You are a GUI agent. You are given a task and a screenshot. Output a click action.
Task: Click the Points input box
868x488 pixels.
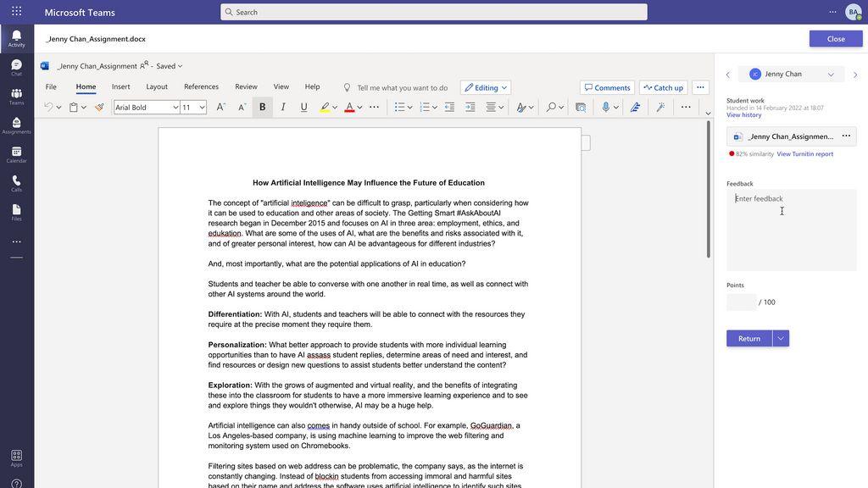pos(741,302)
